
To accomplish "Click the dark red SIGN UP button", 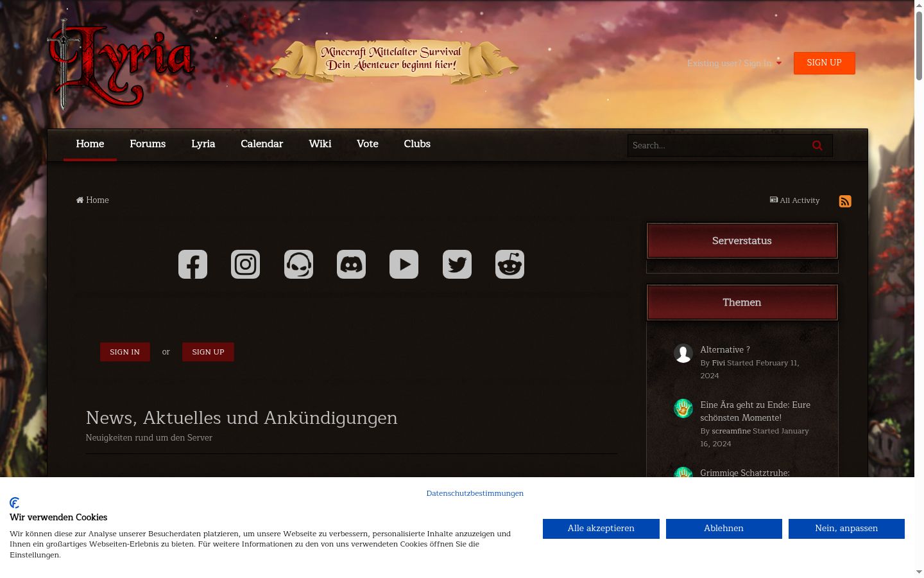I will 208,352.
